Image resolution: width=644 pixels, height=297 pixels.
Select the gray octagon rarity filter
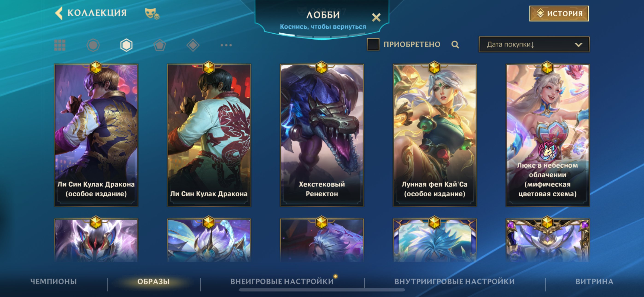pyautogui.click(x=93, y=45)
